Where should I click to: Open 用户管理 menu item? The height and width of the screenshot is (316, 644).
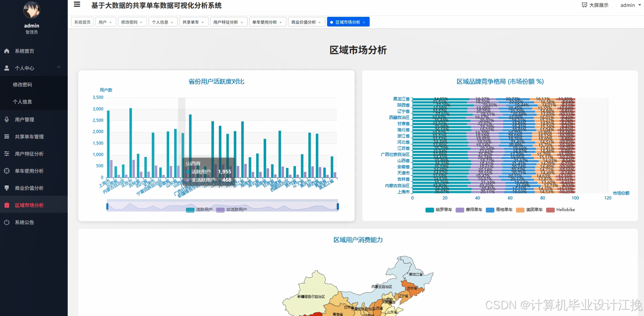[x=34, y=119]
